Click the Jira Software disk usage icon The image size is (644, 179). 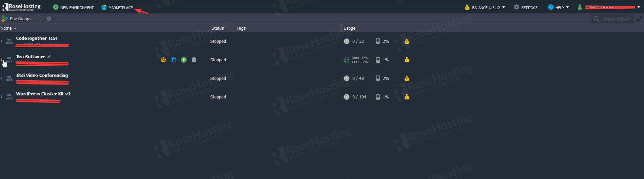click(x=378, y=60)
